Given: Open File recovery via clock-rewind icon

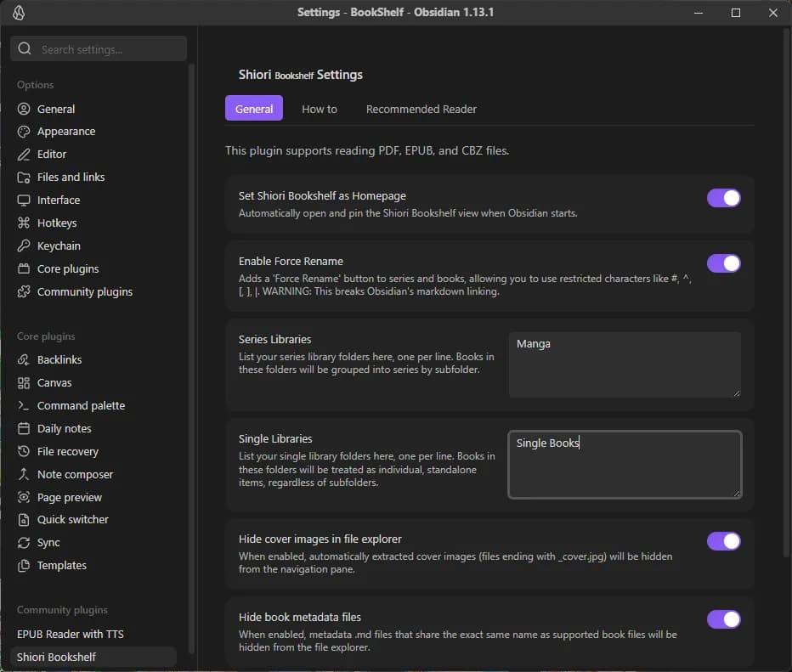Looking at the screenshot, I should tap(23, 451).
